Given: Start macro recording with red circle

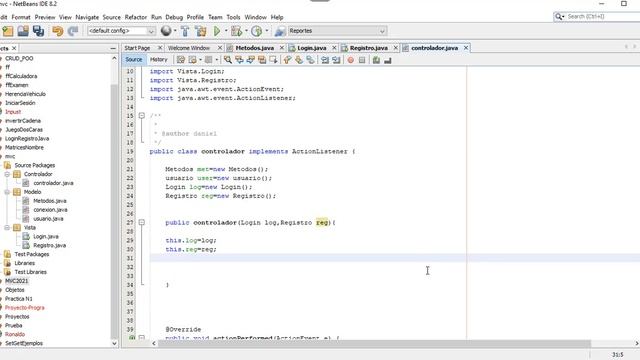Looking at the screenshot, I should pos(351,60).
